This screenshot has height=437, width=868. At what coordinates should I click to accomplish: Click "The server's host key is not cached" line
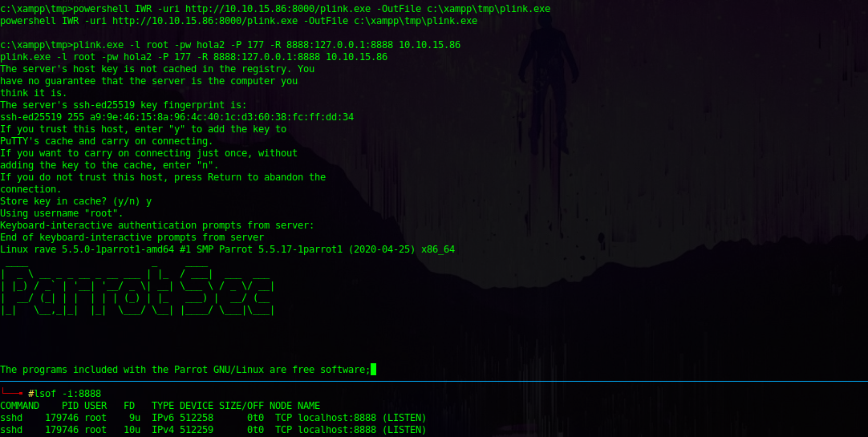(157, 69)
